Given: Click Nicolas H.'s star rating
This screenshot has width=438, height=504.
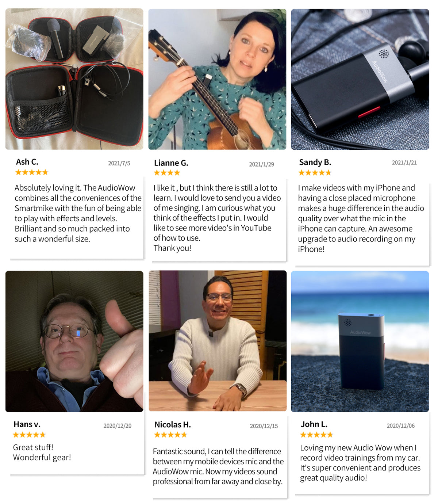Looking at the screenshot, I should (170, 435).
